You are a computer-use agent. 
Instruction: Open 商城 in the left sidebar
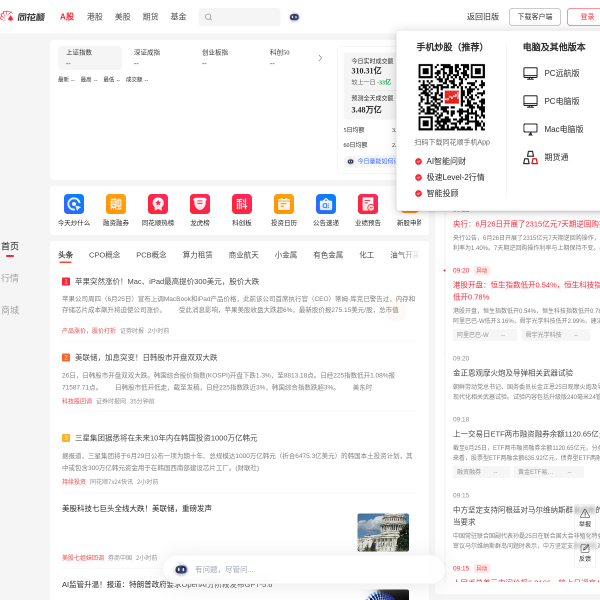(x=10, y=310)
